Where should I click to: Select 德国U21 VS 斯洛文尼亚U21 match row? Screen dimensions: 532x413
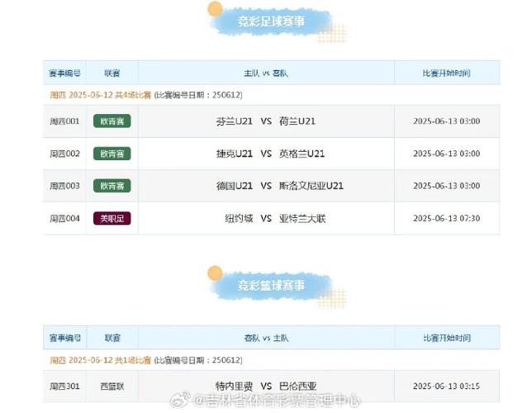[x=271, y=186]
